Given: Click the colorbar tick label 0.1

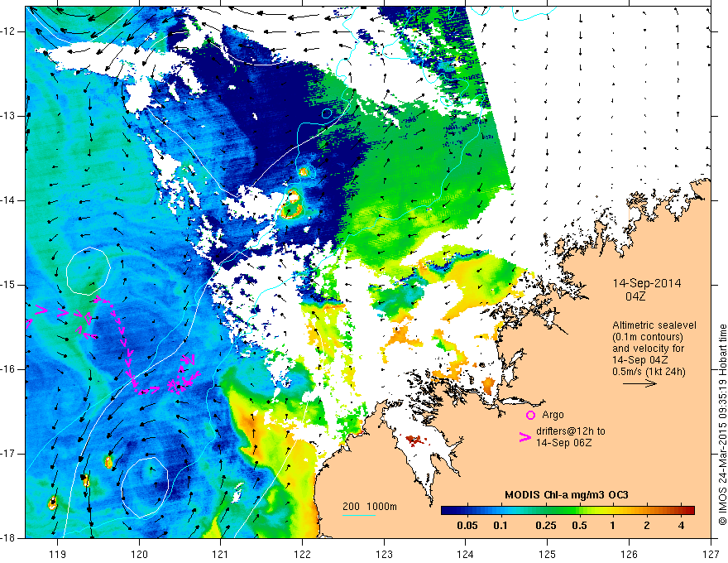Looking at the screenshot, I should pyautogui.click(x=500, y=526).
